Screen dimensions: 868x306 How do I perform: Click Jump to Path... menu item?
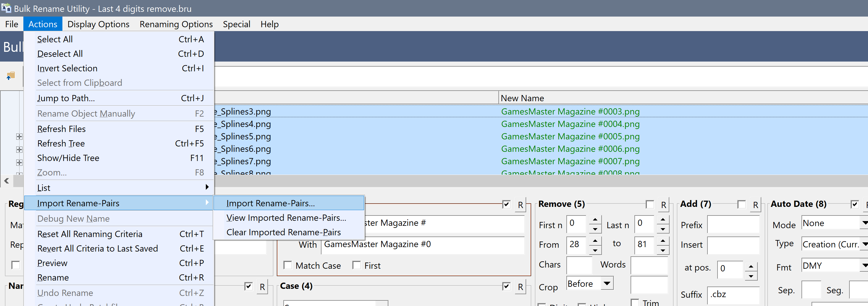pos(119,98)
